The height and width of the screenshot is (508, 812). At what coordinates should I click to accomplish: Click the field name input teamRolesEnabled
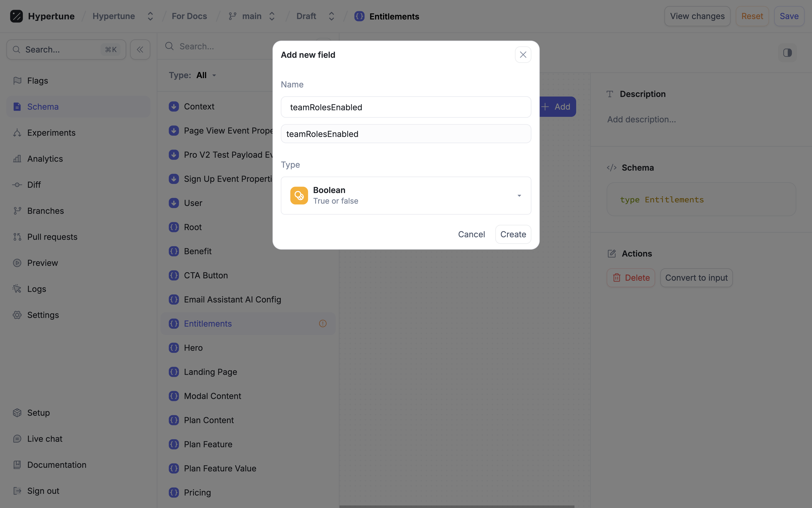pyautogui.click(x=406, y=107)
